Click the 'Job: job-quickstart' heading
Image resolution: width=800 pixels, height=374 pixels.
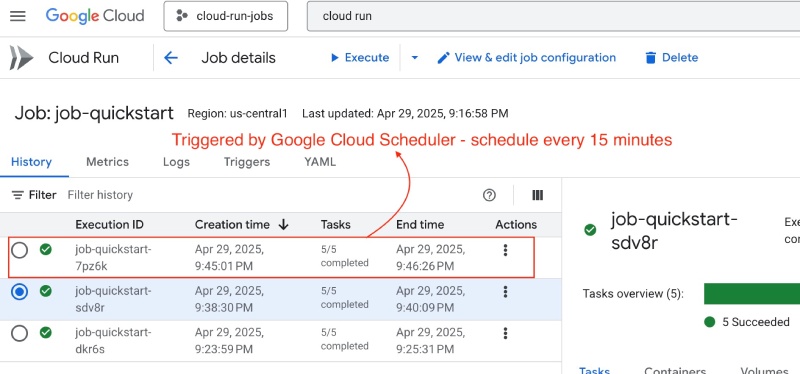coord(94,113)
